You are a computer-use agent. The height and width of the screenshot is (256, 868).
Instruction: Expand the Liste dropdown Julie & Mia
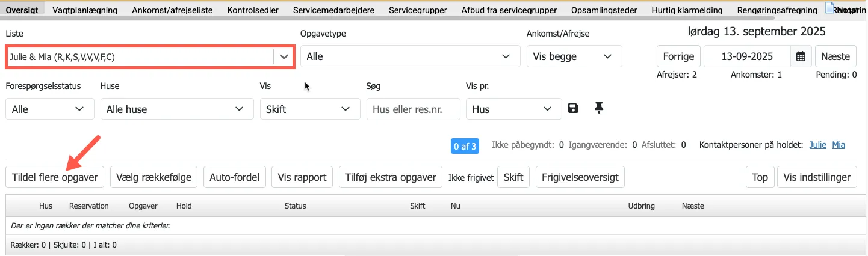(284, 57)
